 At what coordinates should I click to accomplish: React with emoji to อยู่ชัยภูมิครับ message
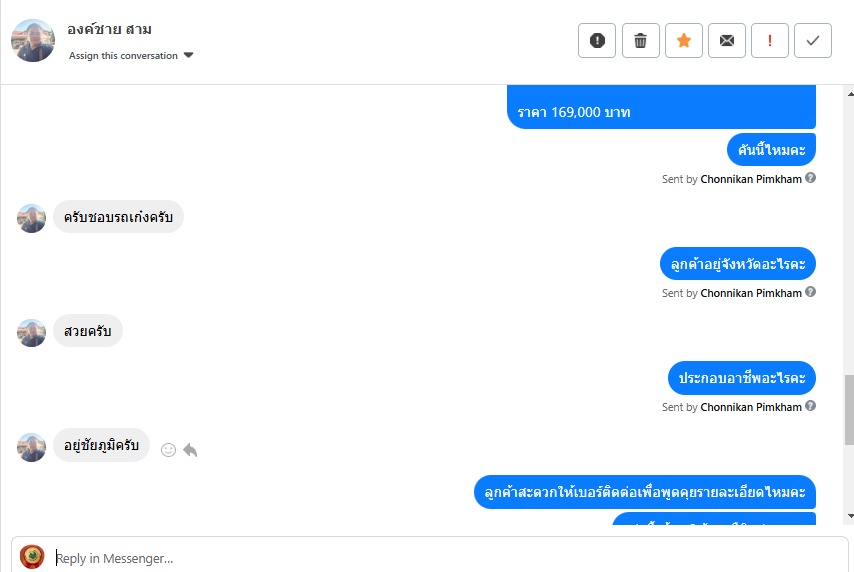pyautogui.click(x=168, y=450)
